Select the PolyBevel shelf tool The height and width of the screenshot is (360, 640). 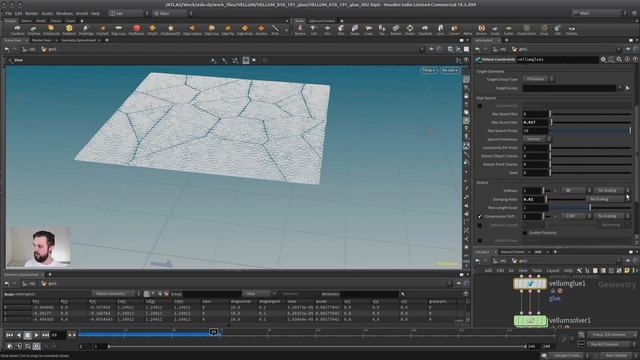[69, 29]
